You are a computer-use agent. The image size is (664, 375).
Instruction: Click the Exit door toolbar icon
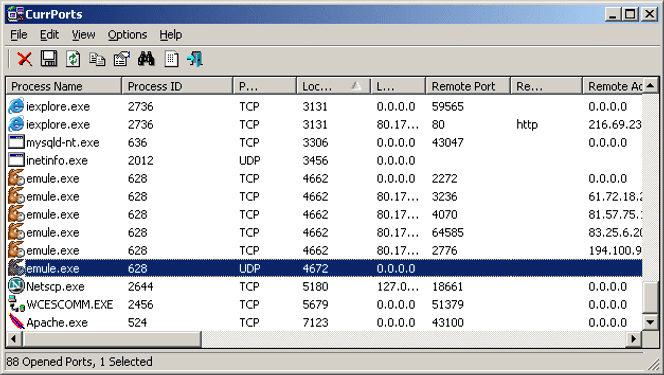[195, 59]
